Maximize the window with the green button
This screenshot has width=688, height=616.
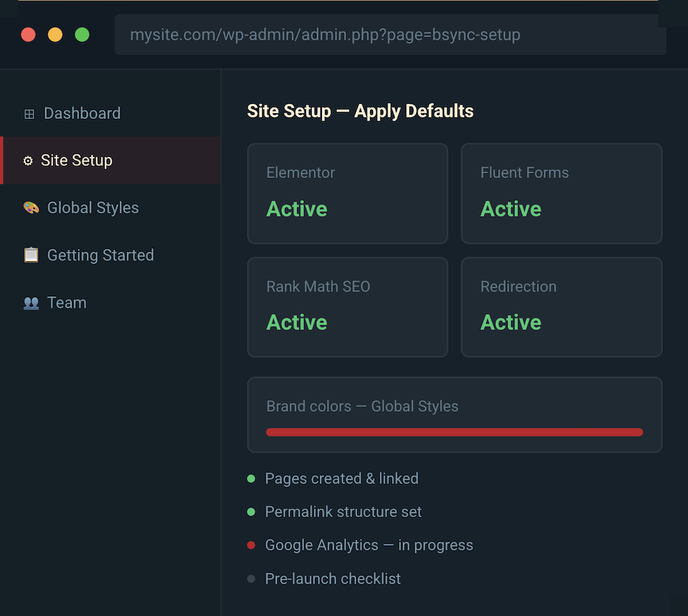point(82,34)
